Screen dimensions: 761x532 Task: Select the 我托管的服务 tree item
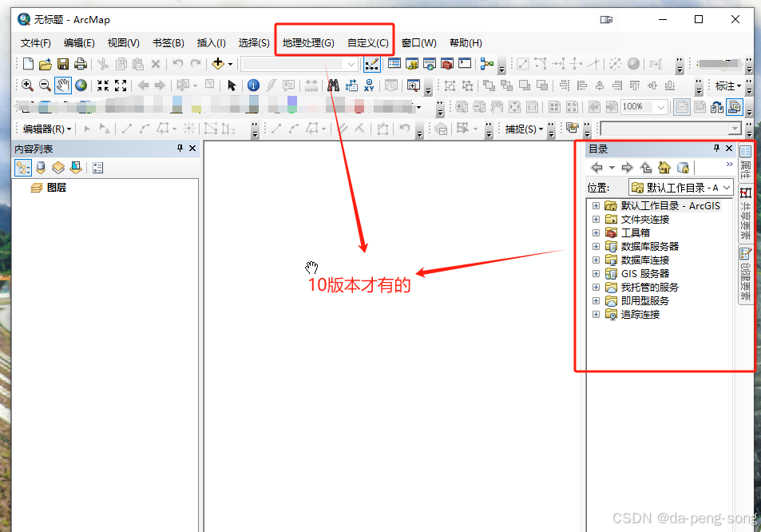(x=649, y=288)
